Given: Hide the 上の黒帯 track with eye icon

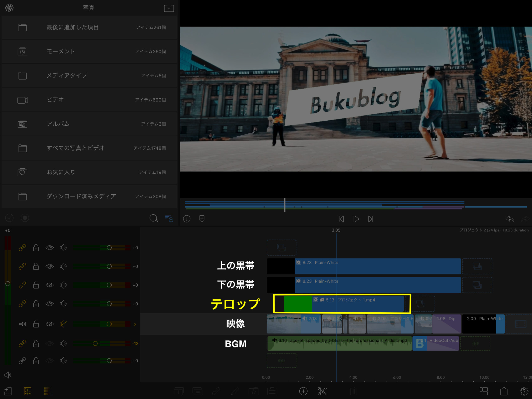Looking at the screenshot, I should (49, 266).
